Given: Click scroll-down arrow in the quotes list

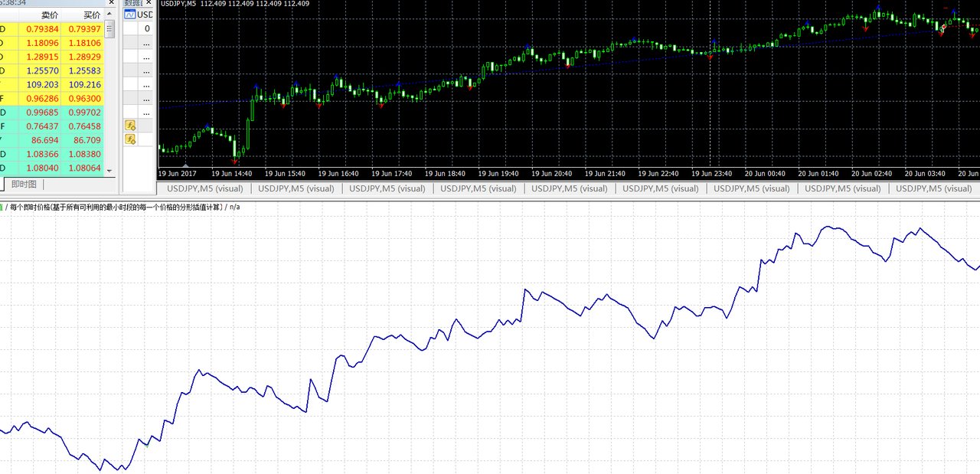Looking at the screenshot, I should 109,170.
